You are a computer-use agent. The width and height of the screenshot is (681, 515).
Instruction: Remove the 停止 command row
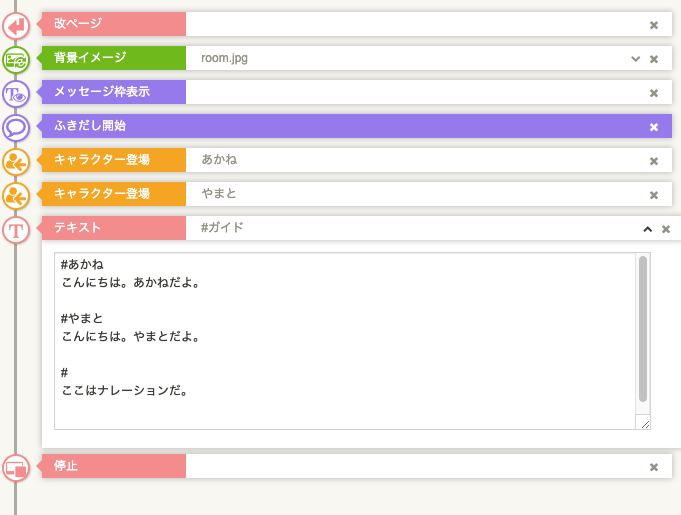coord(654,467)
